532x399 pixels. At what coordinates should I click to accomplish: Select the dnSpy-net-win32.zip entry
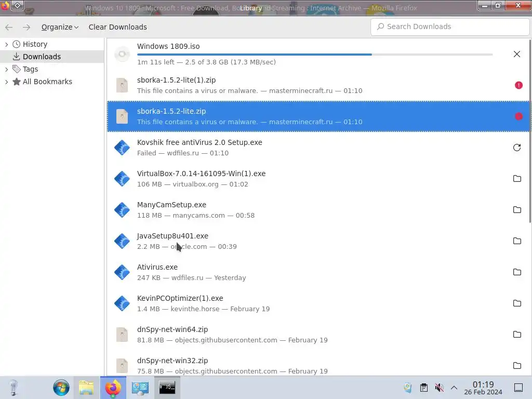(x=318, y=363)
